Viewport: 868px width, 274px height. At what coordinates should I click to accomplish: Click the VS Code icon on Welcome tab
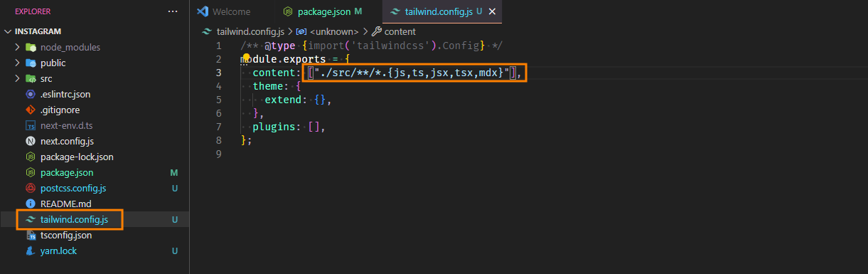pos(203,11)
